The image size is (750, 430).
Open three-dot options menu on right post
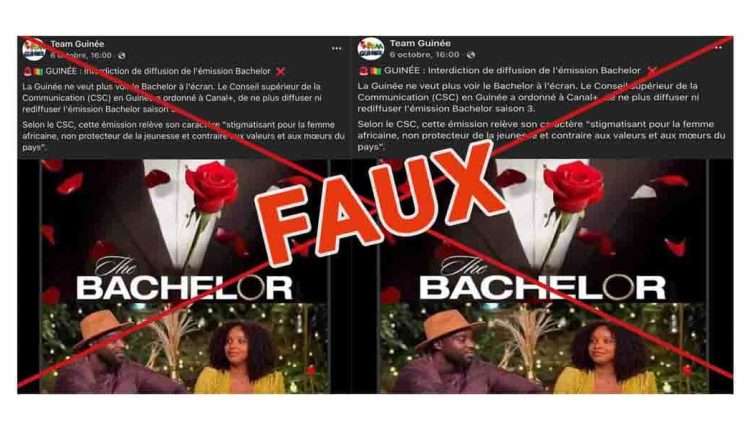(x=718, y=48)
